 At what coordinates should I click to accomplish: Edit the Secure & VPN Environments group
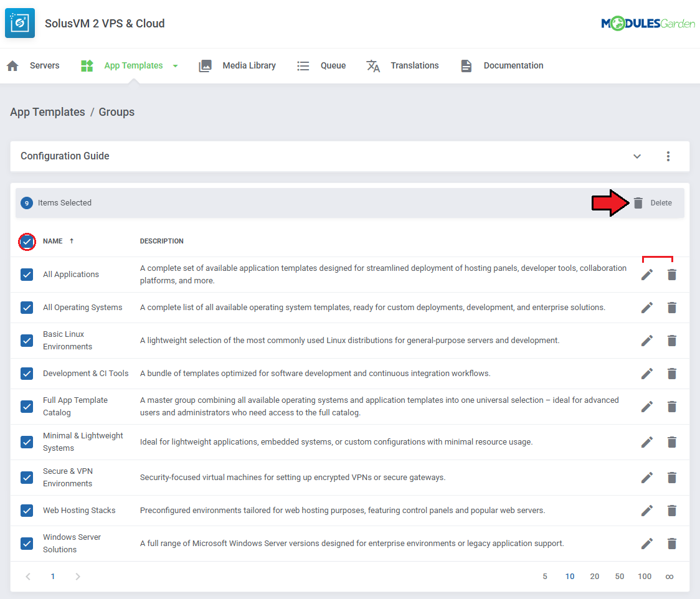(x=647, y=478)
